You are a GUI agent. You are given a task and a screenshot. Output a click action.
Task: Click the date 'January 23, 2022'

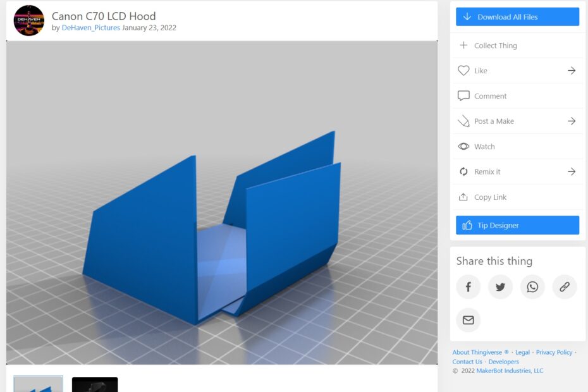(149, 28)
